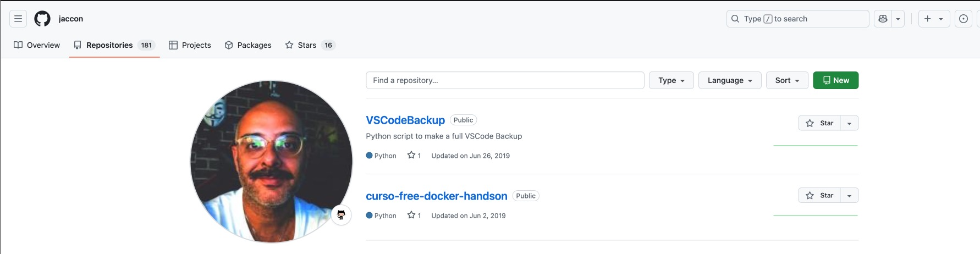Switch to the Overview tab
The width and height of the screenshot is (980, 254).
(x=37, y=45)
